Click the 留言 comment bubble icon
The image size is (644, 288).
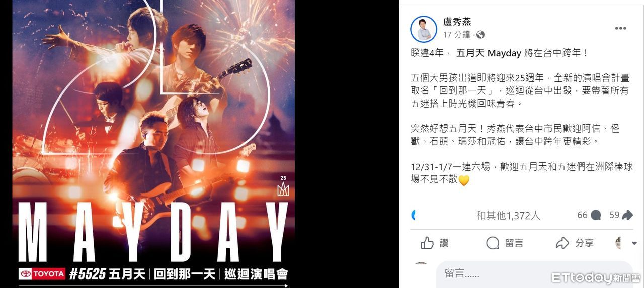493,243
